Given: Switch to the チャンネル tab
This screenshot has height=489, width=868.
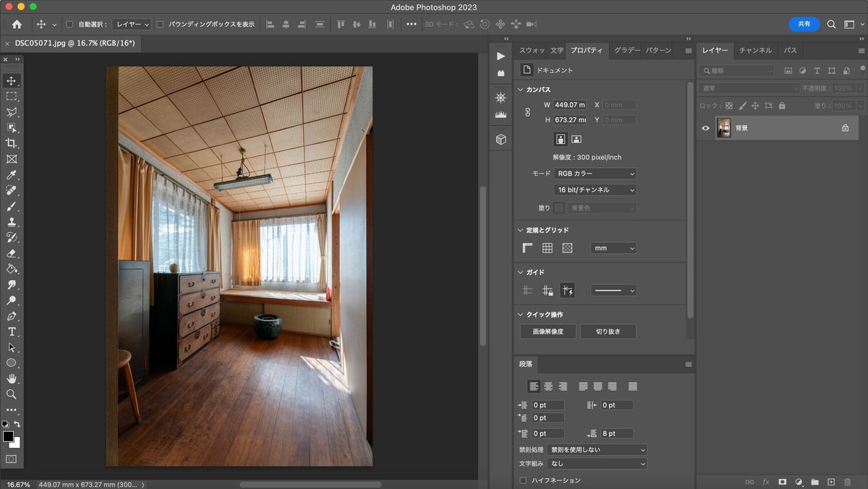Looking at the screenshot, I should (755, 51).
